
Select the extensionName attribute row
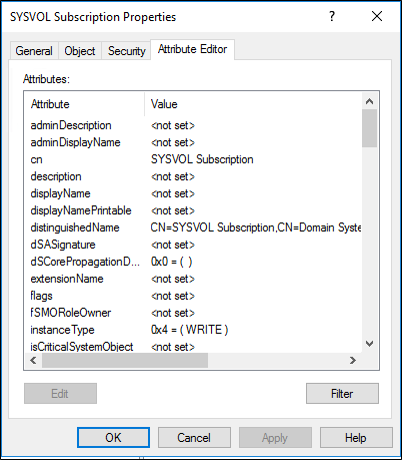coord(194,279)
